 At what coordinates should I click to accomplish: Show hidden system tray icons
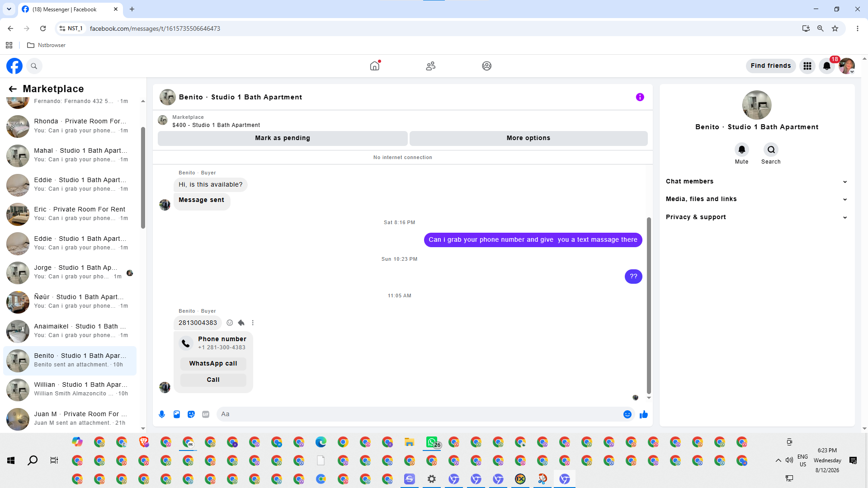(778, 460)
